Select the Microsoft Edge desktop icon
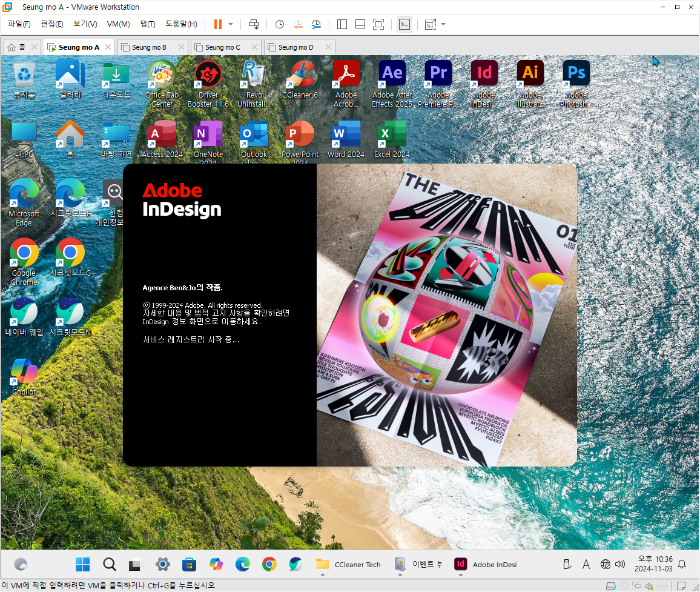 pos(24,202)
